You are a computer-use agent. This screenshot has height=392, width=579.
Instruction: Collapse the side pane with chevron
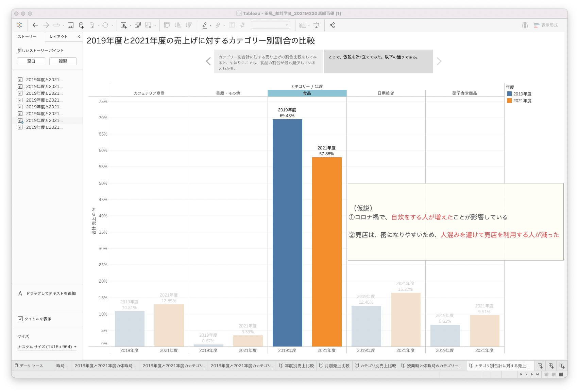79,37
